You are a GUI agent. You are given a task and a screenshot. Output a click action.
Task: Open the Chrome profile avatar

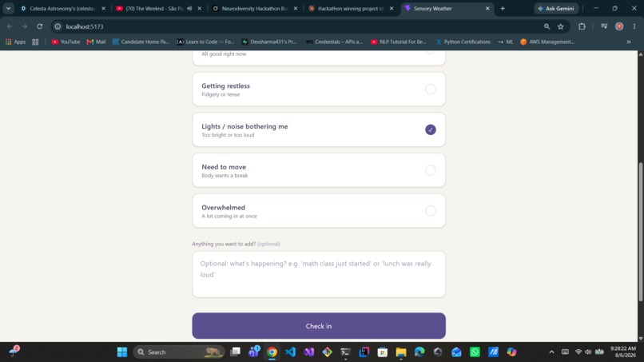[619, 26]
